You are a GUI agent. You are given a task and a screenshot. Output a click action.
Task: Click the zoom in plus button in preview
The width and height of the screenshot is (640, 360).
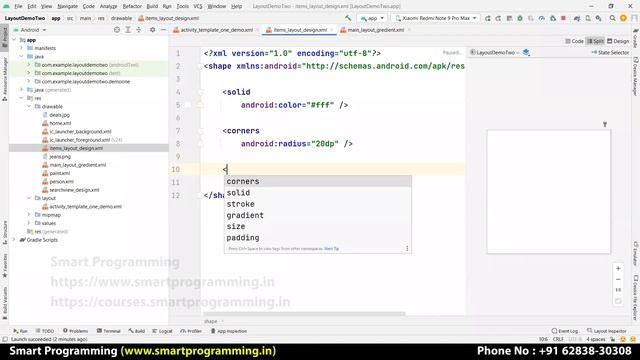click(x=618, y=269)
